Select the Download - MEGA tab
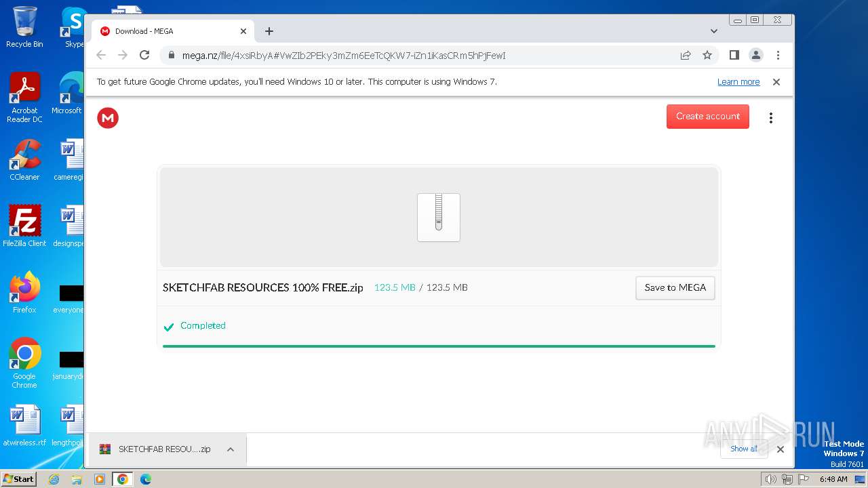This screenshot has width=868, height=488. click(173, 31)
